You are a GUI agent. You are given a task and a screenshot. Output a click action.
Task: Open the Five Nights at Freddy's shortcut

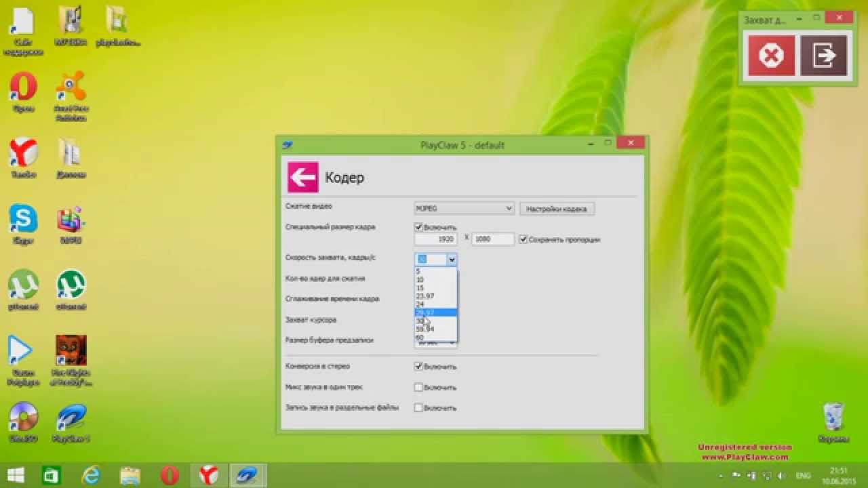coord(71,360)
